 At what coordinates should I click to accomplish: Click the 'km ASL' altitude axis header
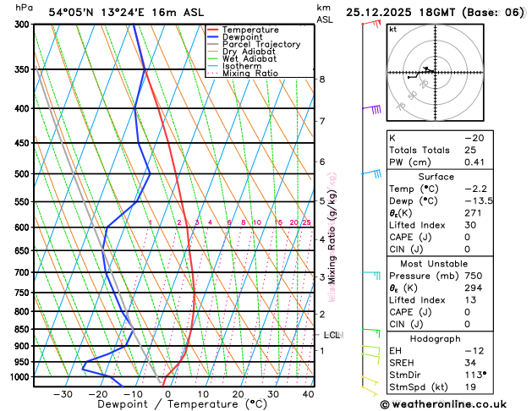tap(325, 14)
